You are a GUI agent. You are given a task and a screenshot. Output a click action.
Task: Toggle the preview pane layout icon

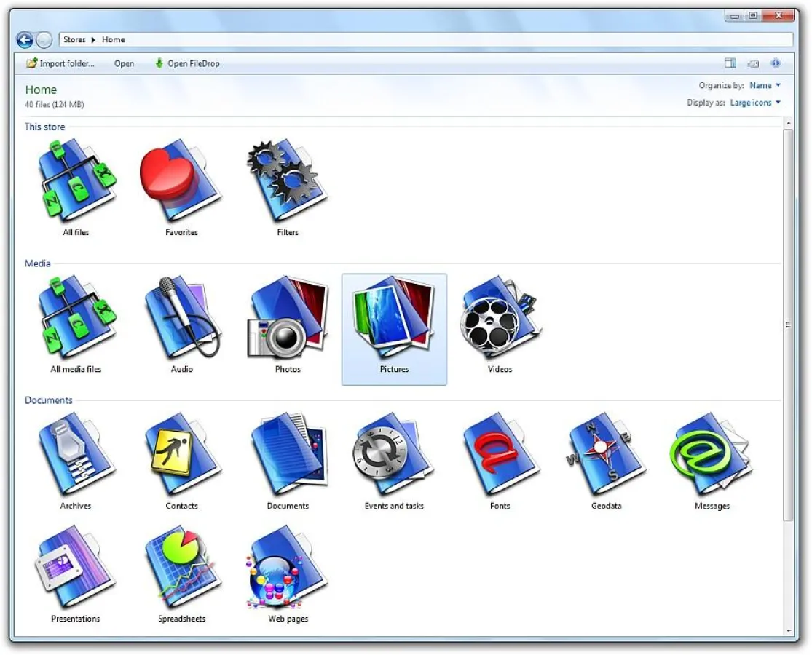pyautogui.click(x=730, y=63)
